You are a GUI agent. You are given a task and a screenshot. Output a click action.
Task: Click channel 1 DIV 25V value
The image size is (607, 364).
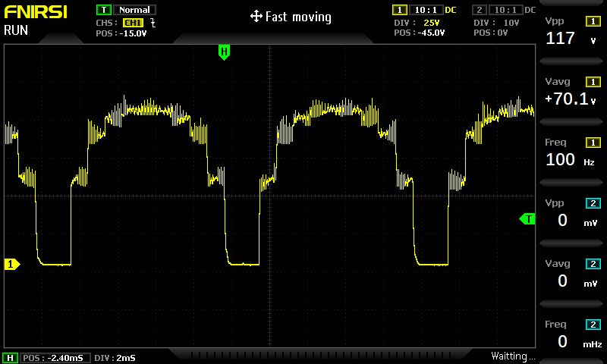coord(432,23)
